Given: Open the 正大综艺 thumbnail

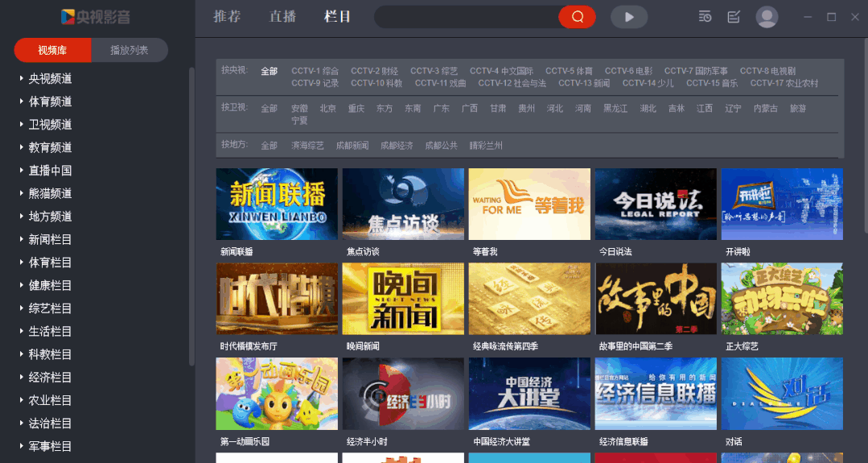Looking at the screenshot, I should 782,299.
